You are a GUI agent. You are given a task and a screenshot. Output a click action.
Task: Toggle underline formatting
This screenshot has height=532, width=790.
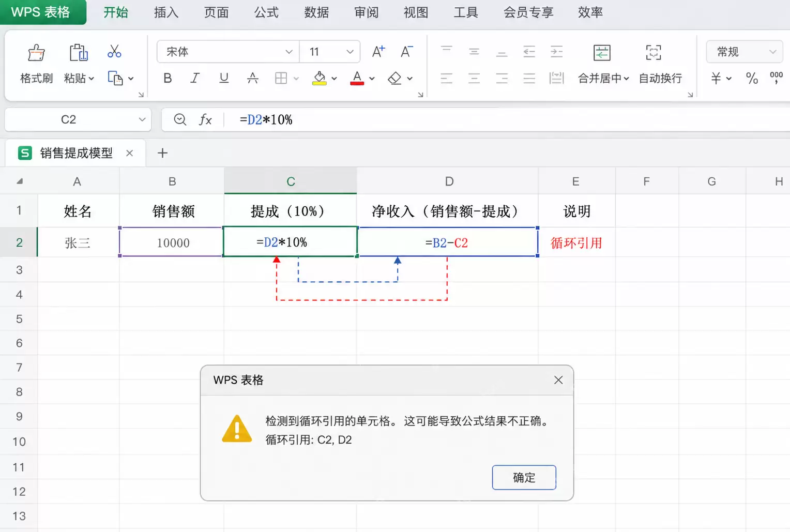point(224,78)
